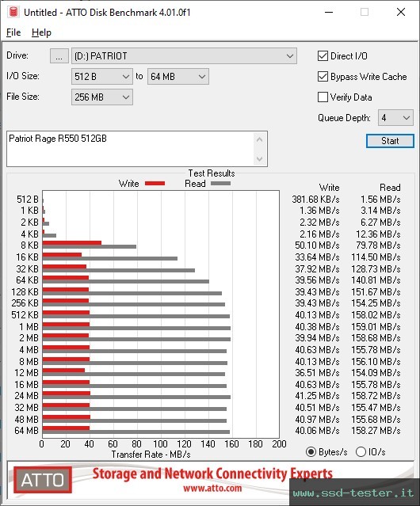Open the File menu
The image size is (420, 506).
pos(13,32)
